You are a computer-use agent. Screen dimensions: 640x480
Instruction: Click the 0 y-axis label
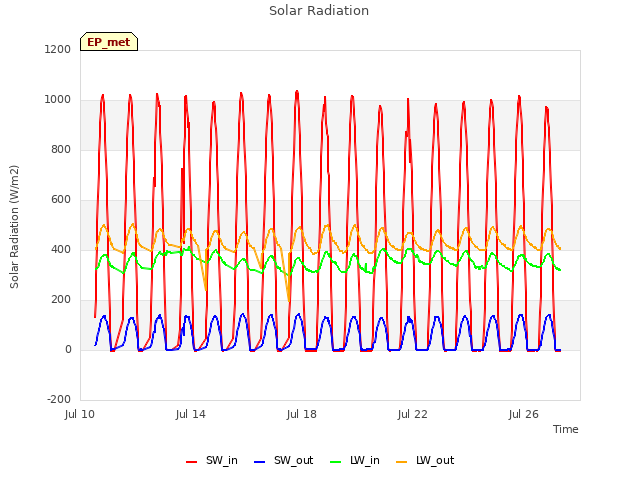(x=68, y=349)
